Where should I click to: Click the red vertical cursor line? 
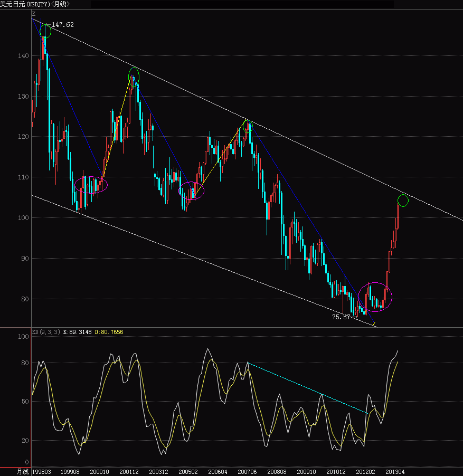click(x=31, y=396)
